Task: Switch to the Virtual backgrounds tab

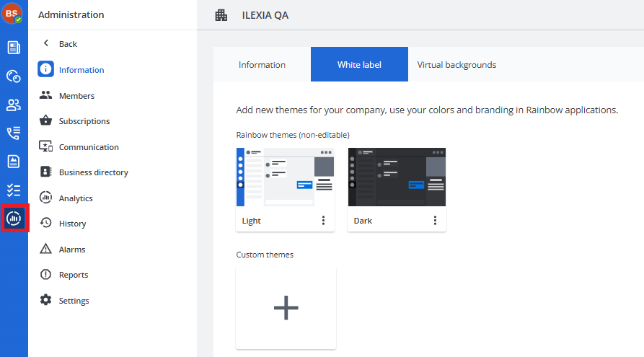Action: coord(456,64)
